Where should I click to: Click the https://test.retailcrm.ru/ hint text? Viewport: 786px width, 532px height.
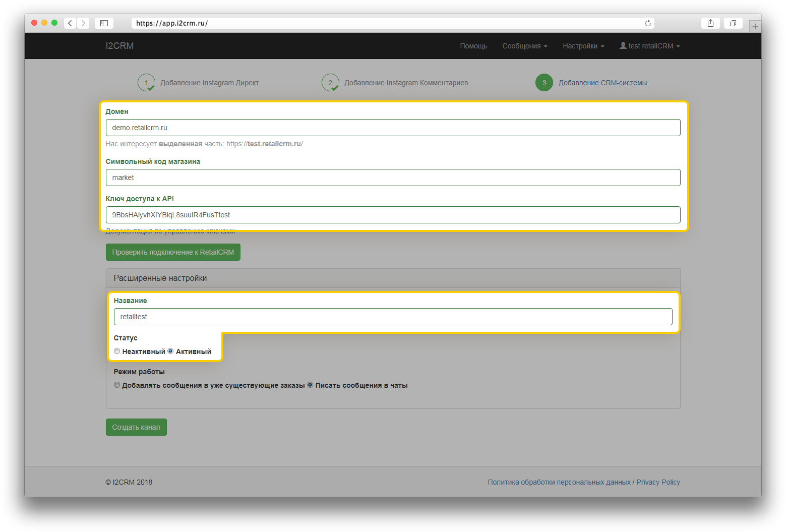click(x=265, y=144)
